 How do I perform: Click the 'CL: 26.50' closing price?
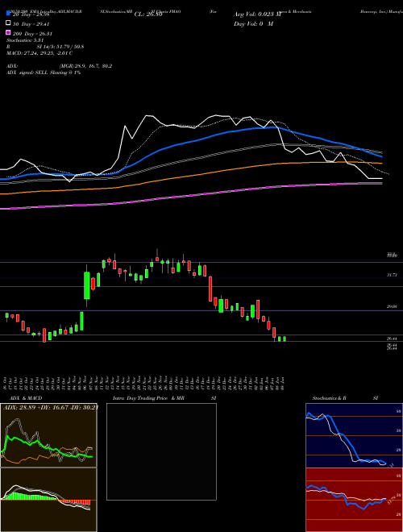click(148, 15)
